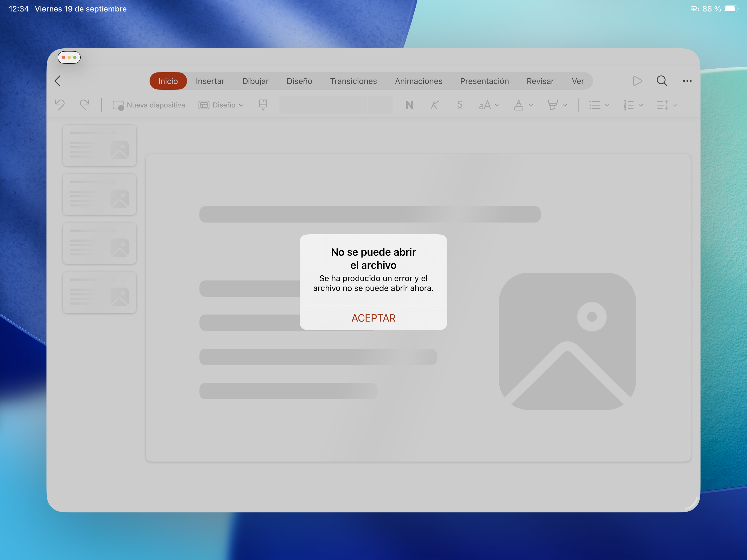Screen dimensions: 747x560
Task: Open search with magnifier icon
Action: click(x=662, y=81)
